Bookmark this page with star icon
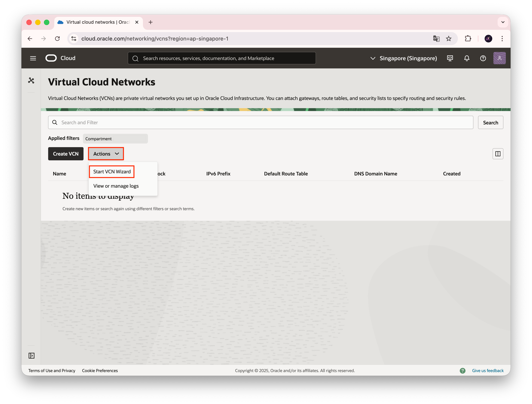The height and width of the screenshot is (404, 532). pos(448,39)
